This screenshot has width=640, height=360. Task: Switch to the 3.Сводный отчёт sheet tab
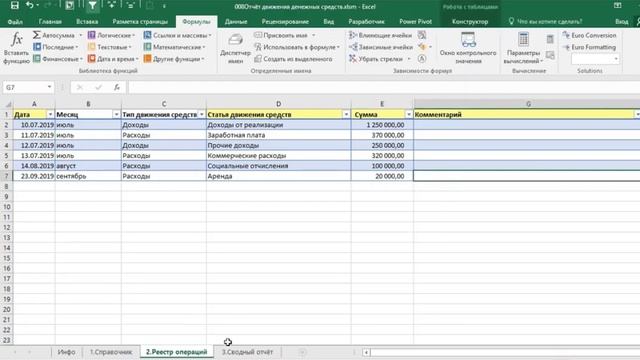click(x=247, y=352)
